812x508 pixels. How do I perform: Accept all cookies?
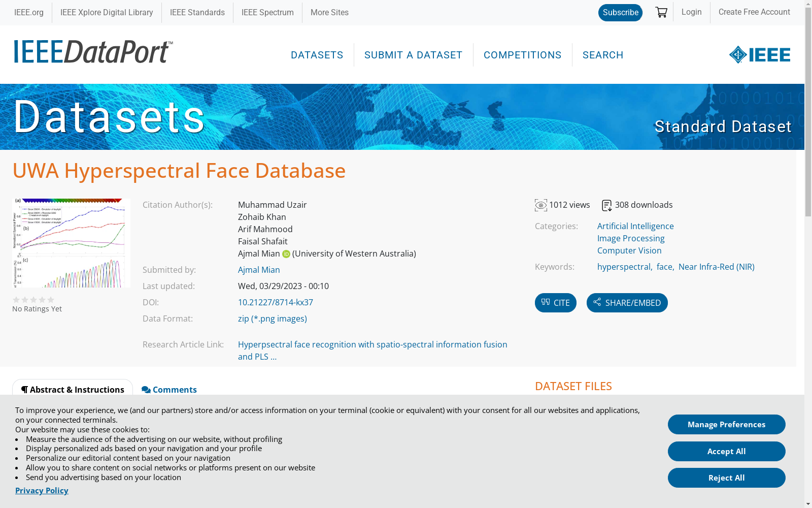point(726,451)
